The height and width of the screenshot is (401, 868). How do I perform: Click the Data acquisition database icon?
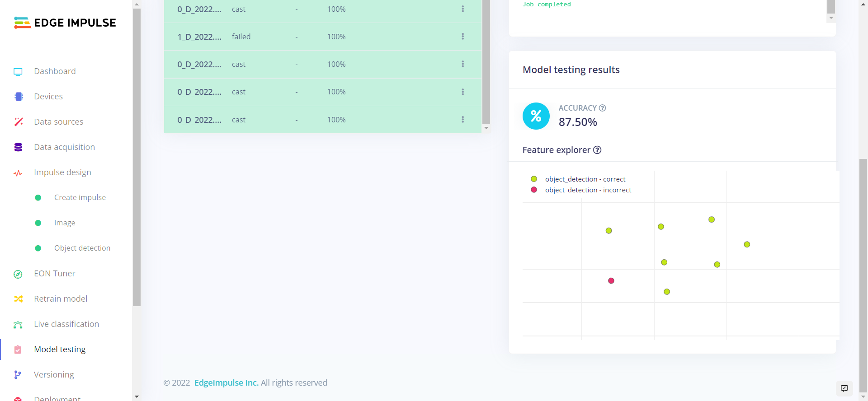pos(18,147)
